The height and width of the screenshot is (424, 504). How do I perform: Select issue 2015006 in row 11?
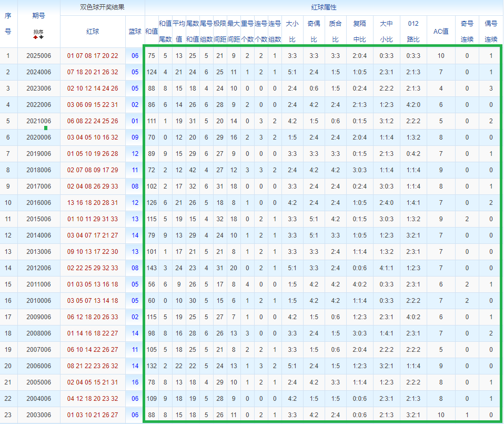(39, 219)
